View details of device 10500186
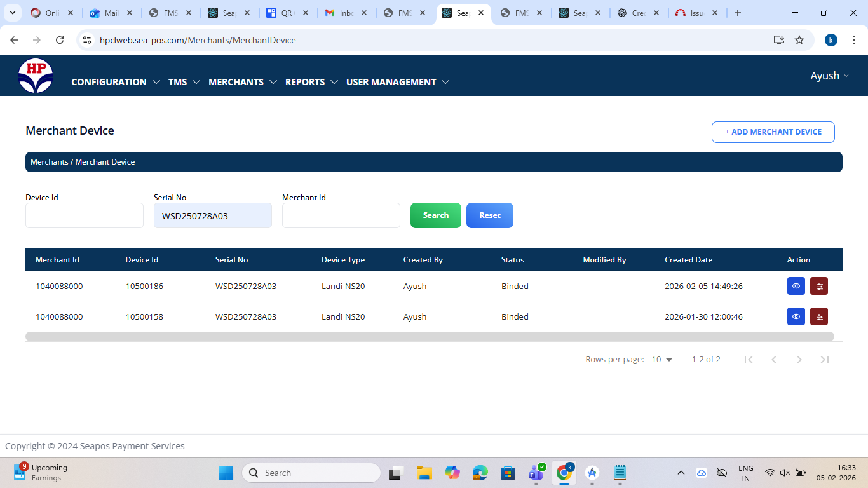Viewport: 868px width, 488px height. [796, 286]
